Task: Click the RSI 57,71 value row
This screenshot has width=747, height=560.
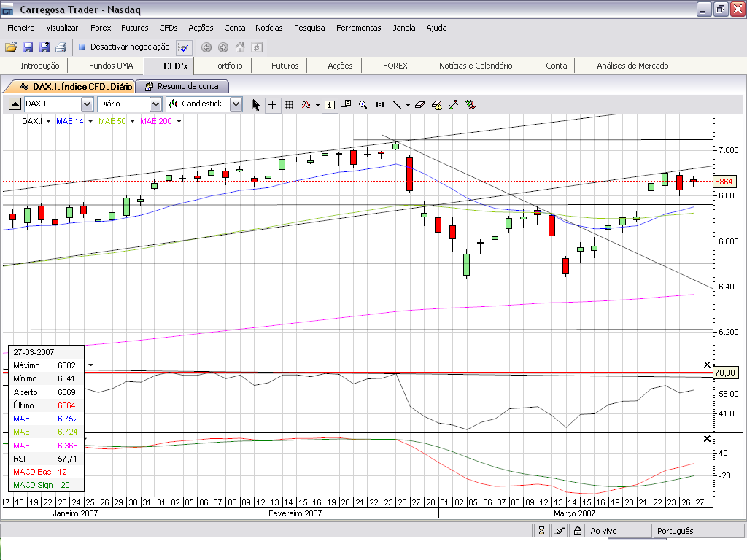Action: pyautogui.click(x=46, y=459)
